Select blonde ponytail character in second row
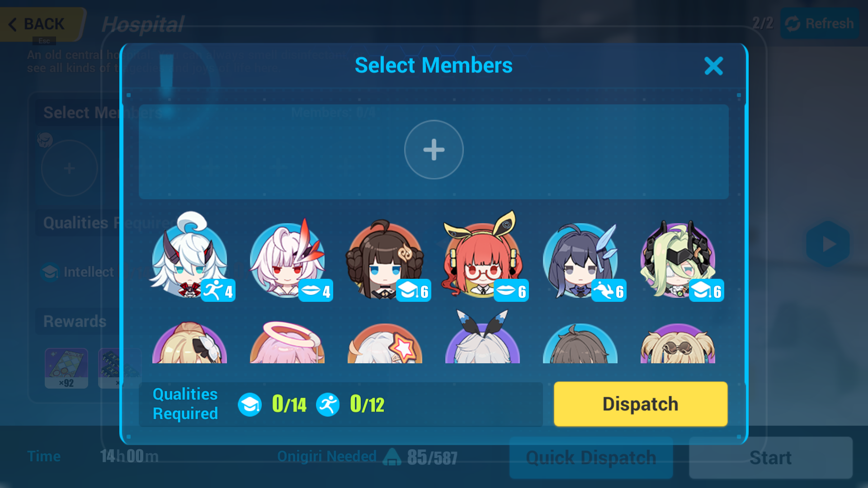 click(x=190, y=343)
